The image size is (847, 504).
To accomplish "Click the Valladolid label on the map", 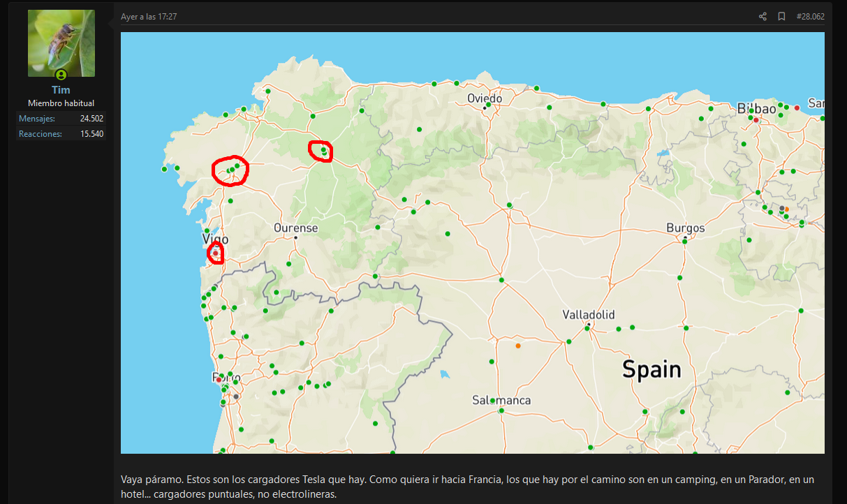I will [589, 315].
